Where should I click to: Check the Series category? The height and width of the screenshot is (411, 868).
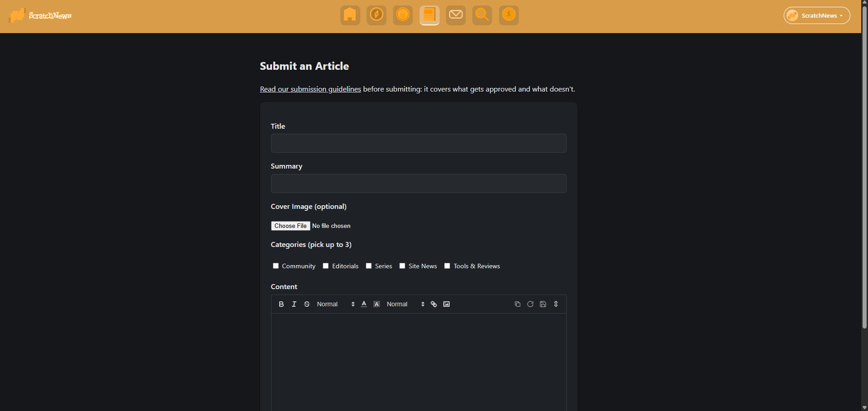click(369, 266)
